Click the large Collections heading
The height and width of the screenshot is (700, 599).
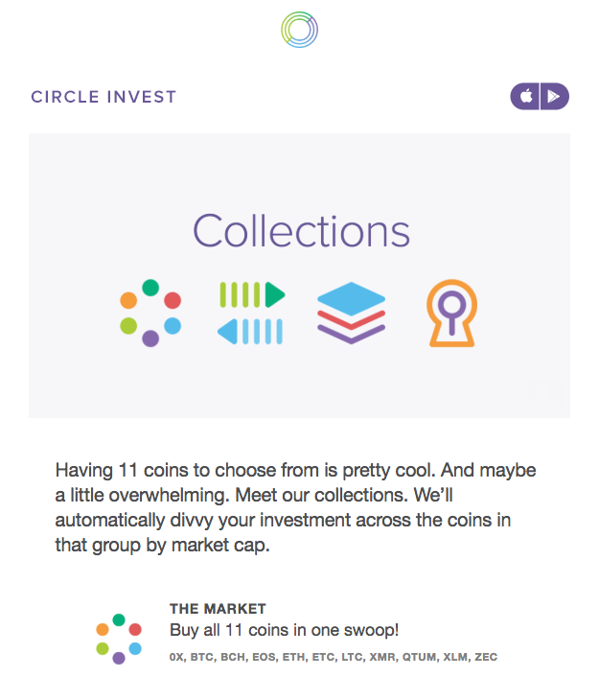[x=301, y=231]
